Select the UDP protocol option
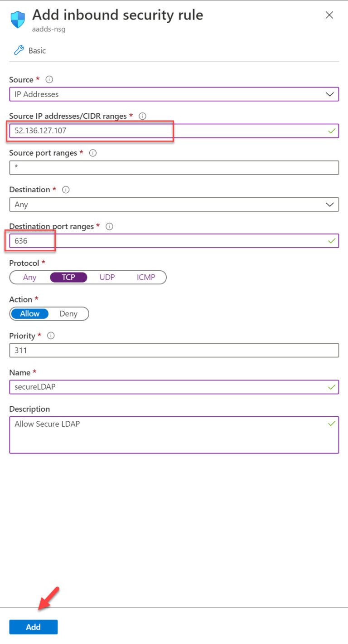Screen dimensions: 348x644 coord(107,277)
